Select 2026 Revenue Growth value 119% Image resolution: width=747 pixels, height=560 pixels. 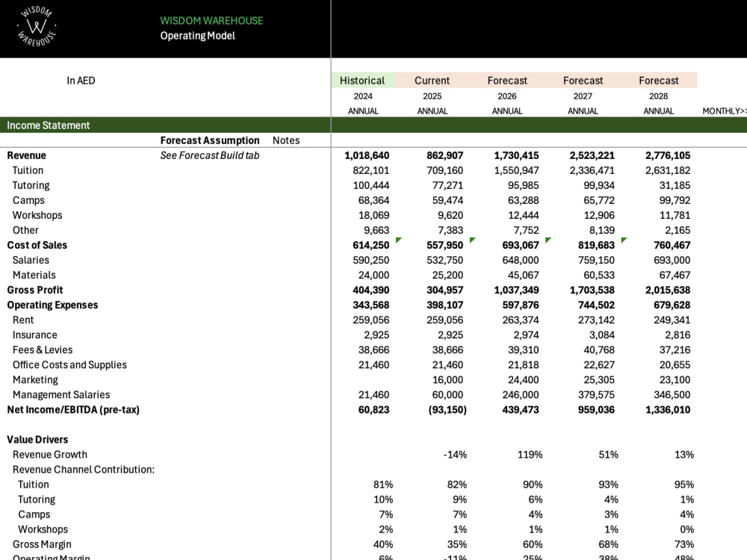(530, 455)
